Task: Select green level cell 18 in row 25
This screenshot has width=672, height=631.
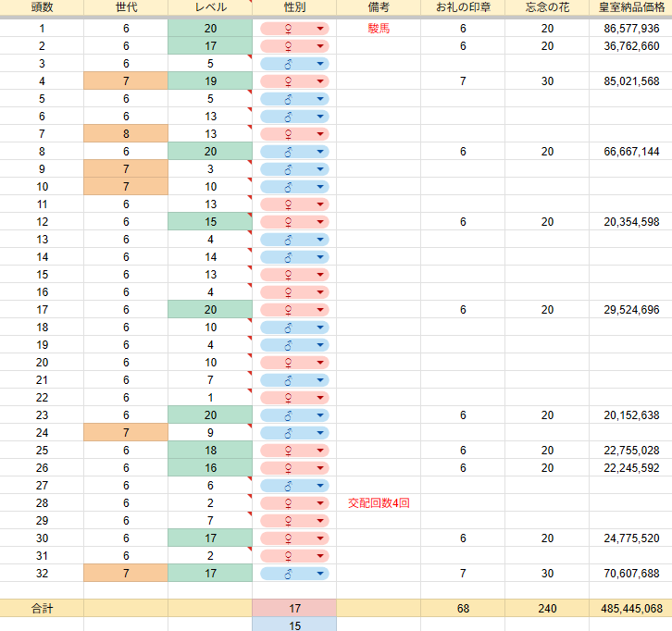Action: coord(210,451)
